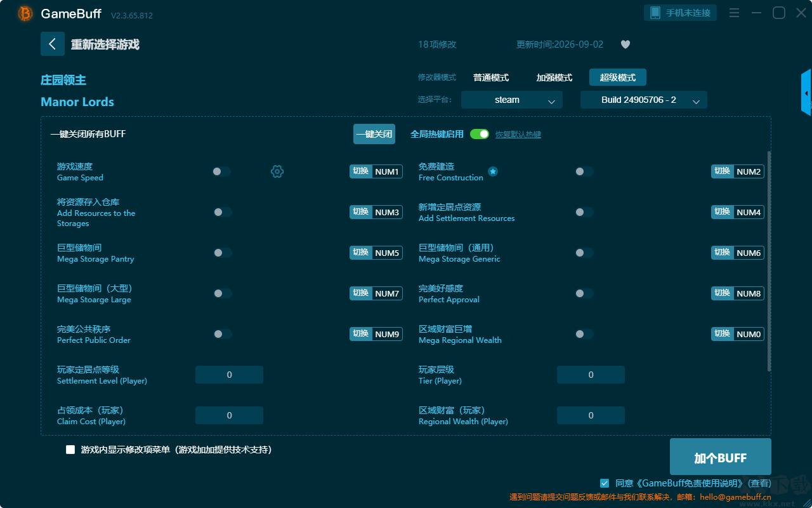The width and height of the screenshot is (812, 508).
Task: Click the version V2.3.65.812 text
Action: [x=132, y=15]
